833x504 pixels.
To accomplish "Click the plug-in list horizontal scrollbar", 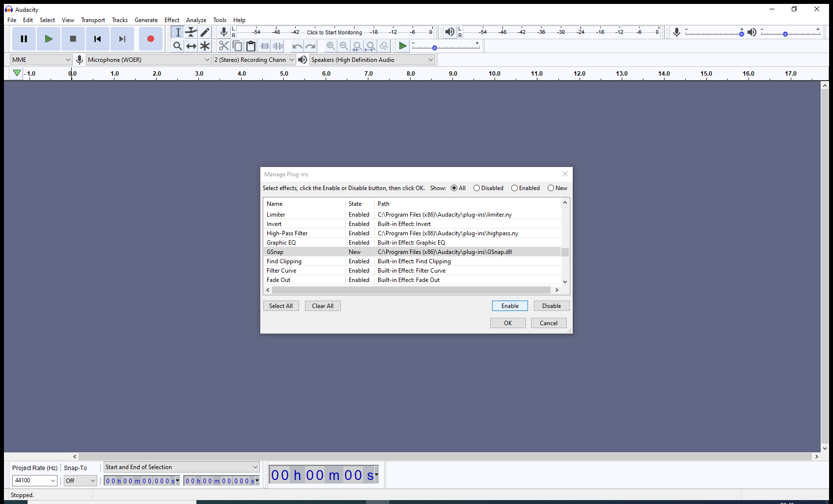I will 412,290.
